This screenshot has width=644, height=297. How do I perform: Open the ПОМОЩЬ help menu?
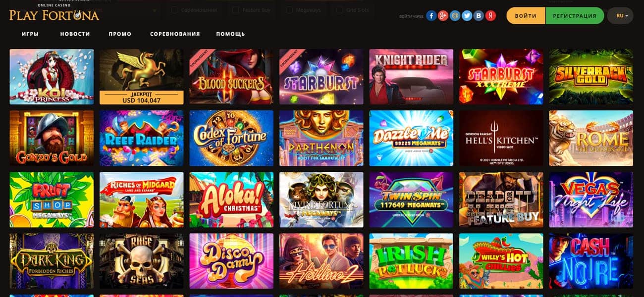point(231,34)
